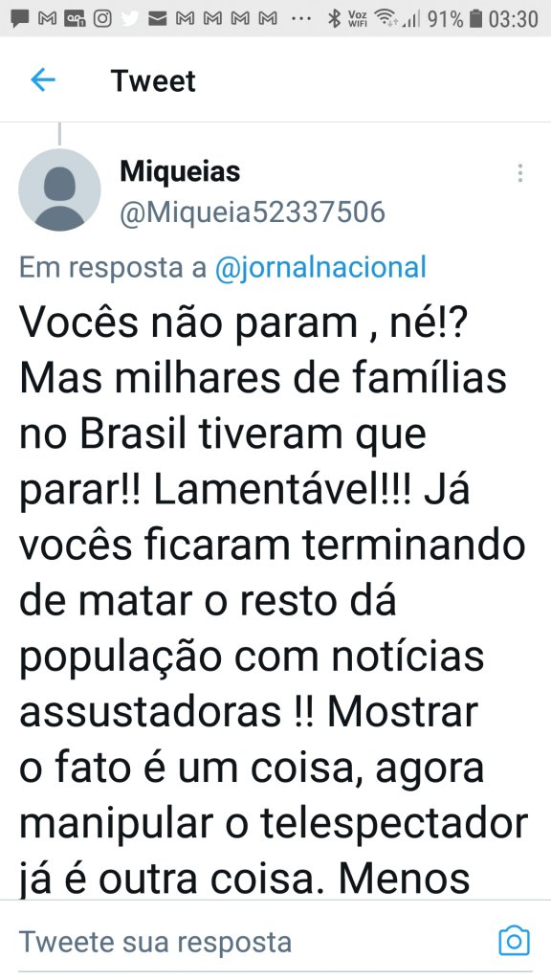The image size is (551, 980).
Task: Go back using the blue arrow
Action: [x=42, y=80]
